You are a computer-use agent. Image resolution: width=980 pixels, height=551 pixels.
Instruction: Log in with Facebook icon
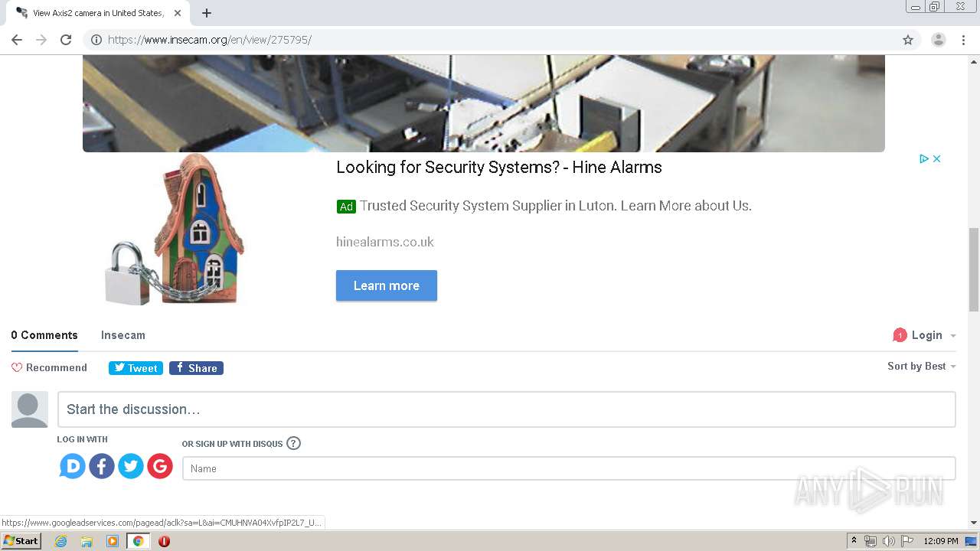tap(102, 465)
